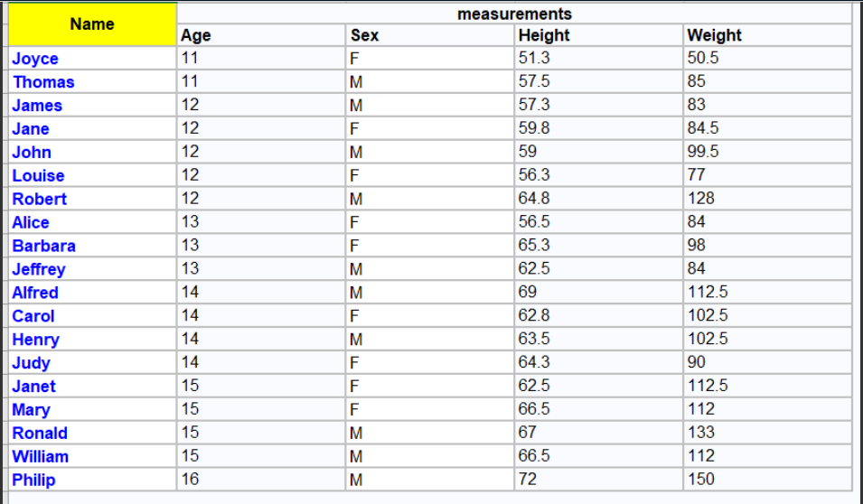The width and height of the screenshot is (863, 504).
Task: Select Alfred in the Name column
Action: coord(35,293)
